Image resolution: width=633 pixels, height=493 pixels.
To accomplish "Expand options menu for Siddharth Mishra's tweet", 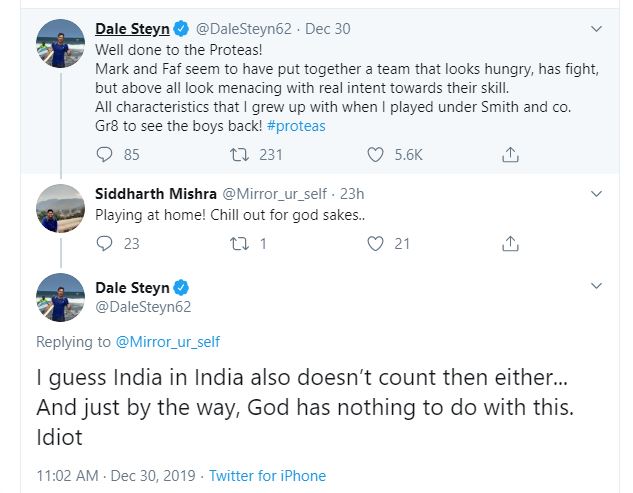I will pyautogui.click(x=597, y=193).
